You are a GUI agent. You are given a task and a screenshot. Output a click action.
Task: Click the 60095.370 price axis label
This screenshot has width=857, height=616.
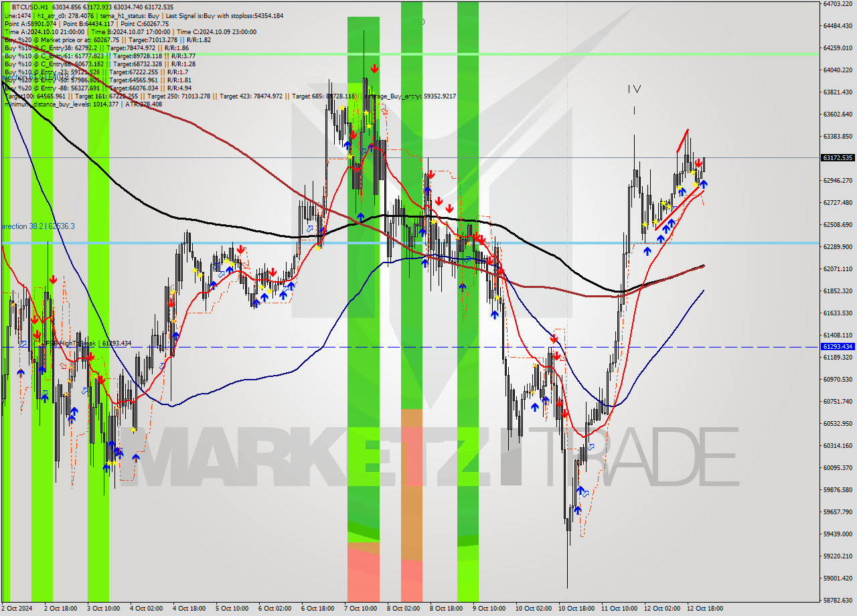click(x=837, y=467)
